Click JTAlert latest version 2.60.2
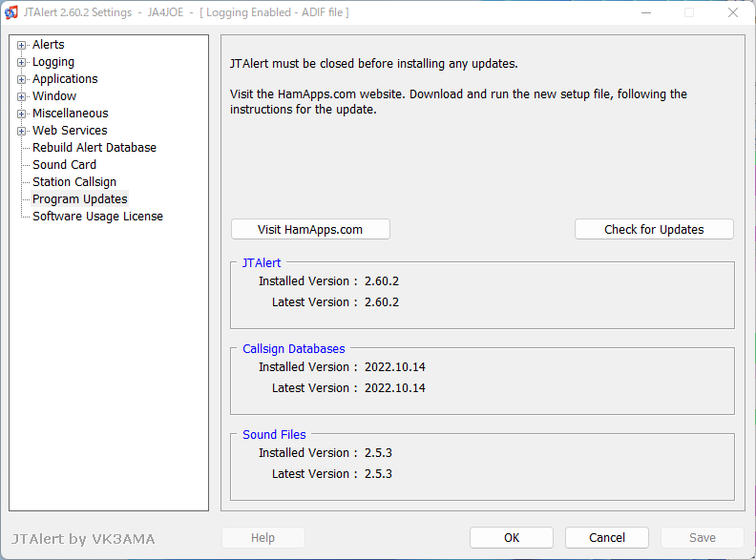 tap(382, 302)
